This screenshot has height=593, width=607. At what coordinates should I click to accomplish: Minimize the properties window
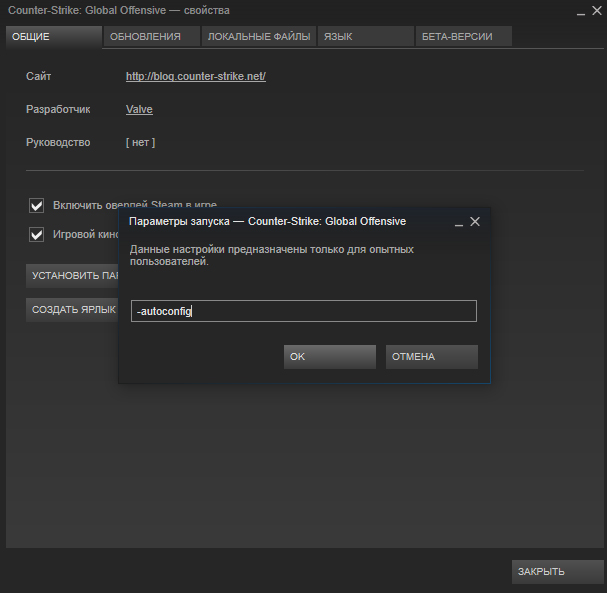point(581,12)
